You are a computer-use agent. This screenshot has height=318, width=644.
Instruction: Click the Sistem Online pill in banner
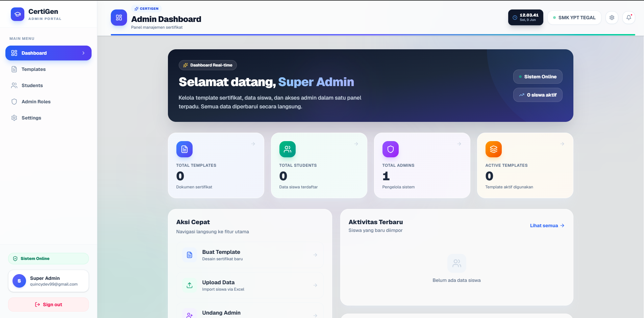(x=538, y=77)
